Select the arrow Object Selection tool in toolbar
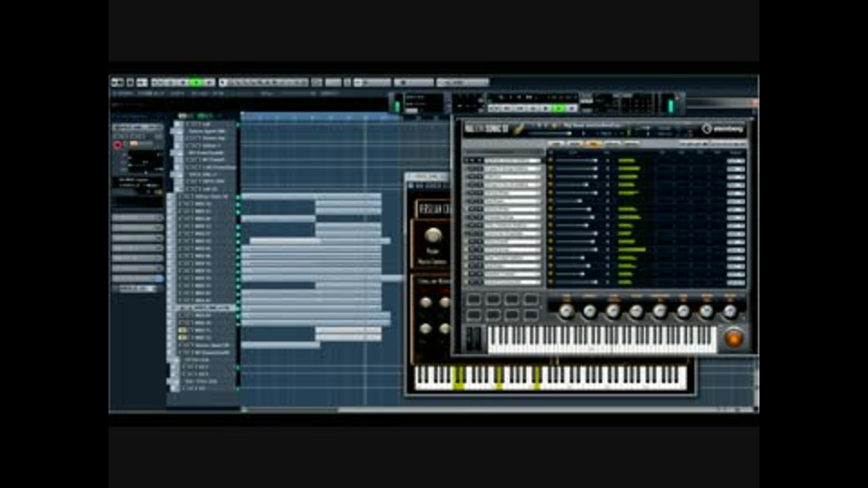The width and height of the screenshot is (868, 488). click(223, 82)
